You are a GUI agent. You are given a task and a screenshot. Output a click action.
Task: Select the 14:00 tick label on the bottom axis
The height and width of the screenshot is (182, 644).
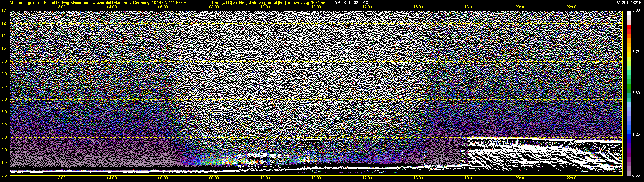pos(367,178)
